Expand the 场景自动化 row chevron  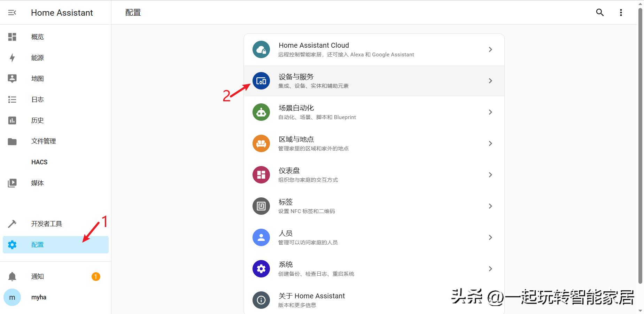tap(490, 112)
